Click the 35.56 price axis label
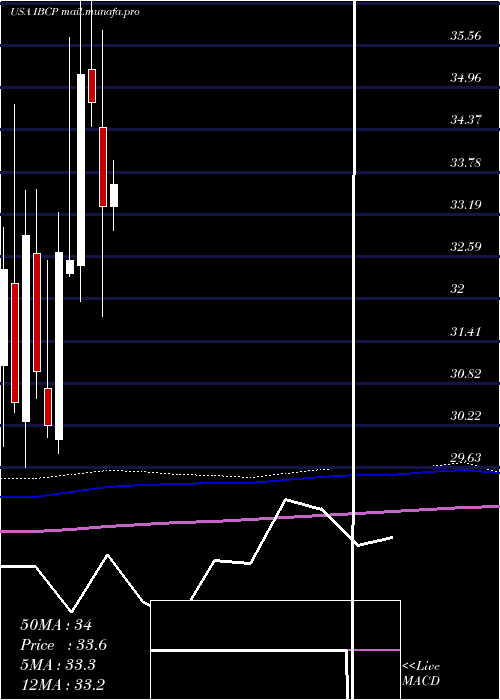This screenshot has width=500, height=700. 465,36
